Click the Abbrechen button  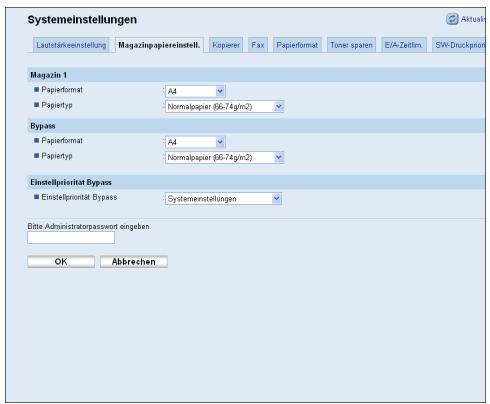pos(134,262)
